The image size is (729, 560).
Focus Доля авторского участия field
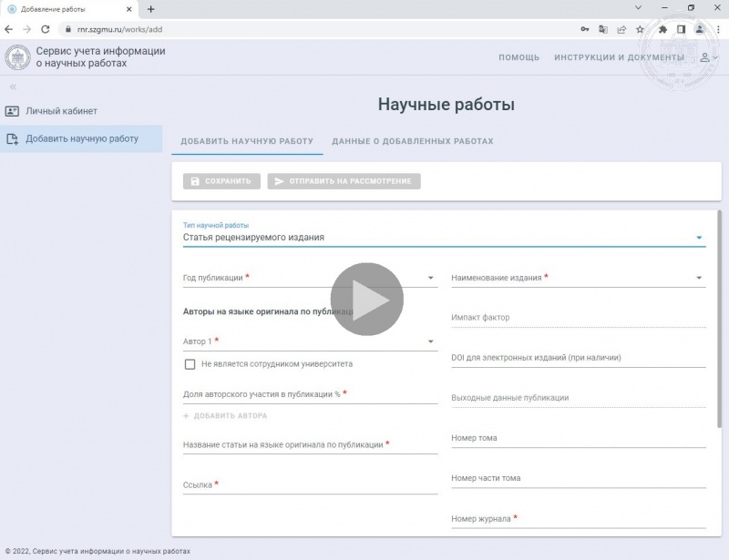point(310,394)
